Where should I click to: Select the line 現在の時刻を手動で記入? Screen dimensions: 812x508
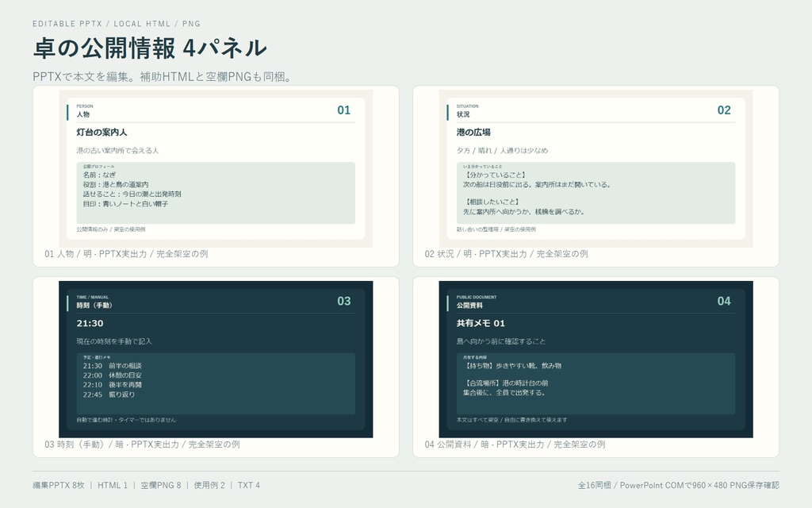(114, 341)
